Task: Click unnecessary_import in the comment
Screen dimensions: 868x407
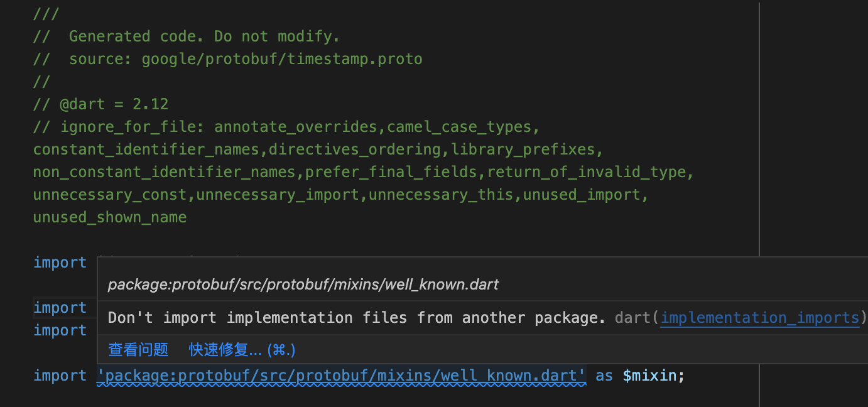Action: [x=278, y=194]
